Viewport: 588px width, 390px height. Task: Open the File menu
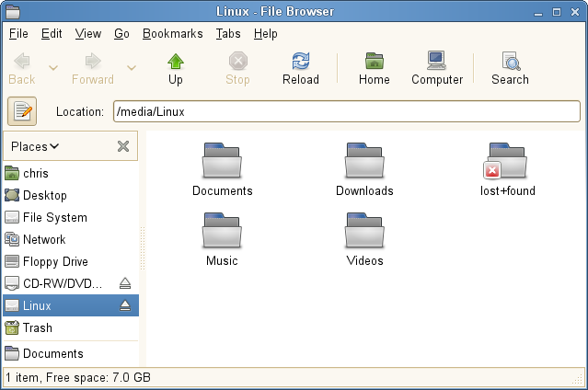coord(18,34)
